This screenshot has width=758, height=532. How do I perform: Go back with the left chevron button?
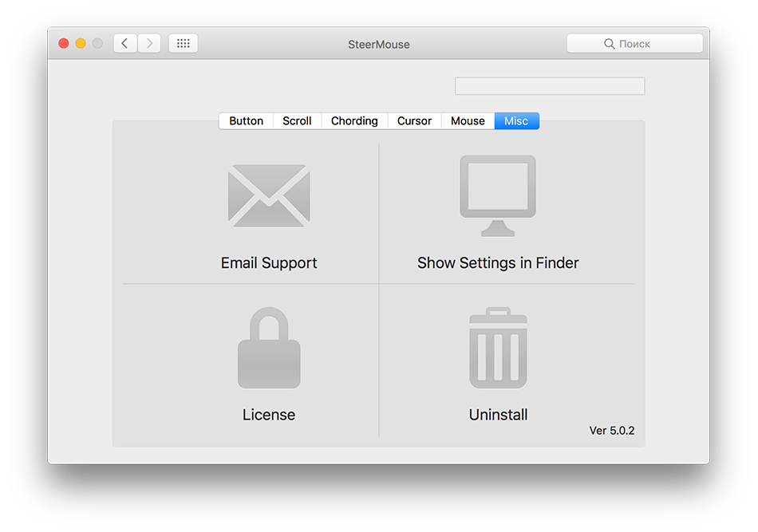tap(124, 44)
